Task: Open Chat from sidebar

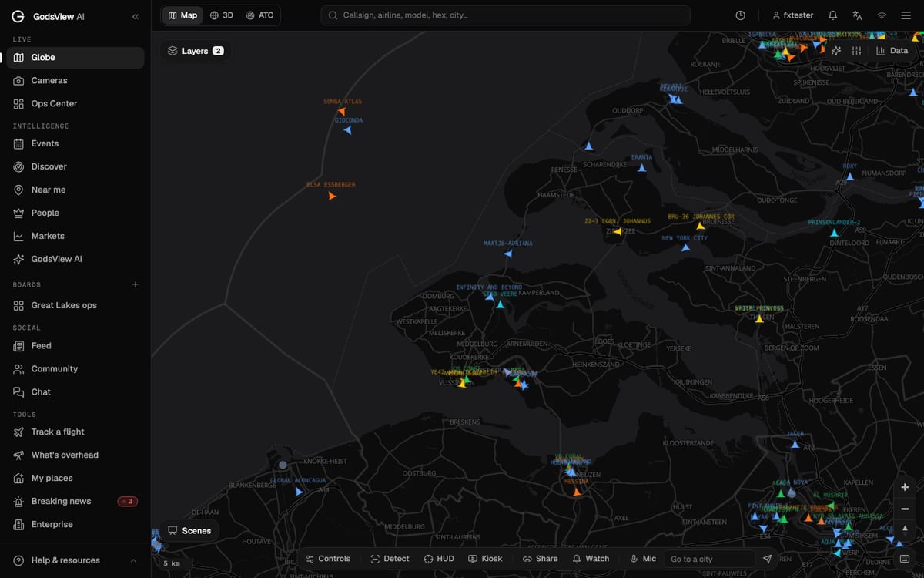Action: [x=75, y=392]
